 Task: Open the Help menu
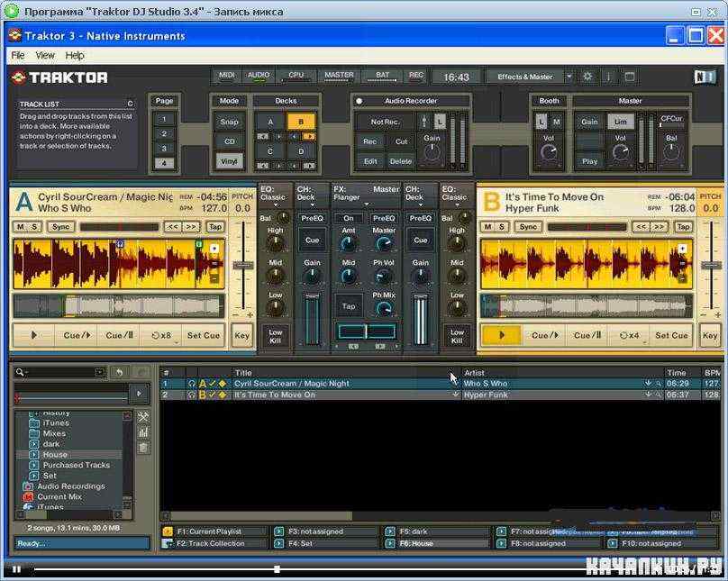pos(74,55)
